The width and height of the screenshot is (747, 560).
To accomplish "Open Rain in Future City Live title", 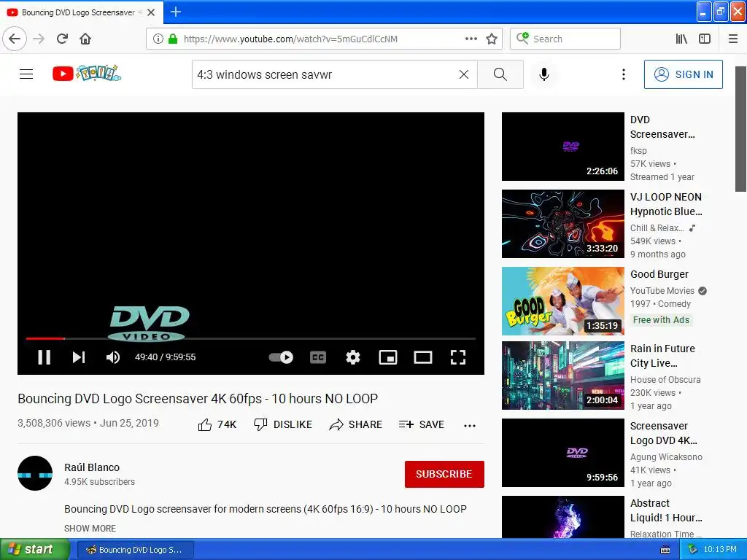I will 662,356.
